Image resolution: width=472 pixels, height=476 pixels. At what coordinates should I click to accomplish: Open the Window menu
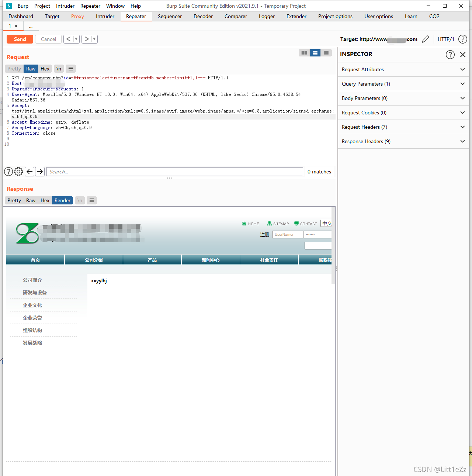(115, 6)
